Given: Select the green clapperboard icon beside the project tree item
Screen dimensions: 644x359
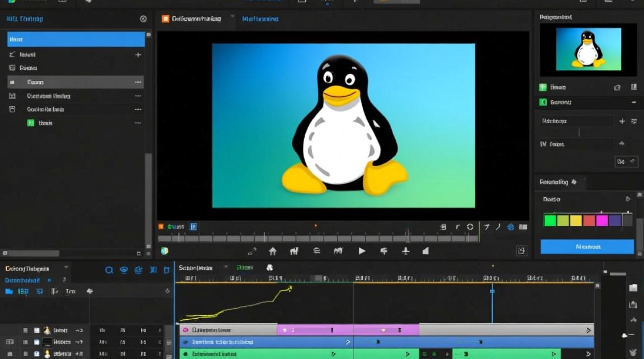Looking at the screenshot, I should tap(31, 123).
